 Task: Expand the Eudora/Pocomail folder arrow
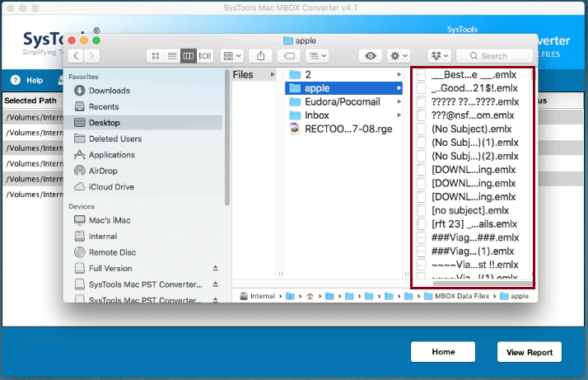399,101
